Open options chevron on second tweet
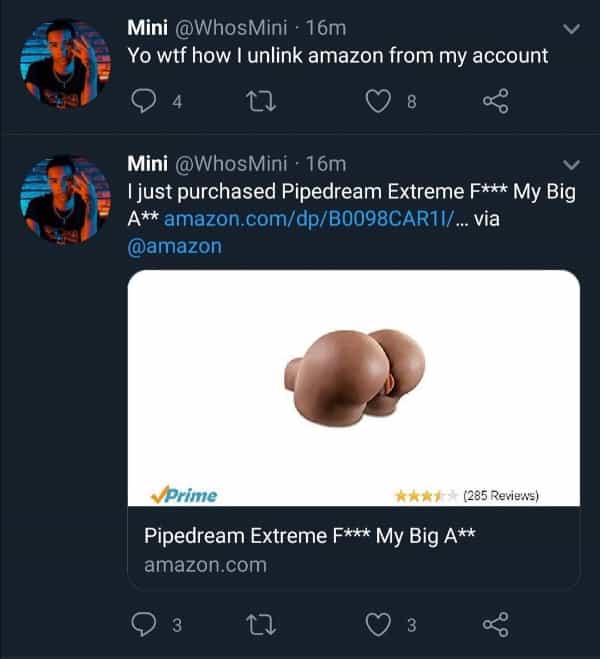 pyautogui.click(x=572, y=164)
